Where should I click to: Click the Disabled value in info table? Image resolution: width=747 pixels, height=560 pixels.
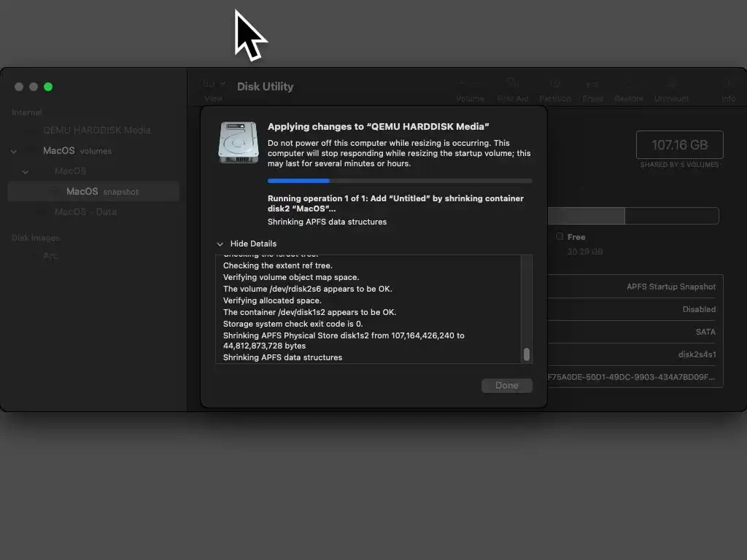699,309
